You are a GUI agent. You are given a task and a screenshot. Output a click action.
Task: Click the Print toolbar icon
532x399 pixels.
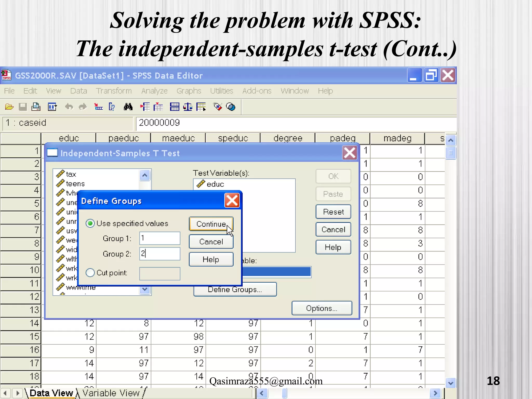[36, 107]
